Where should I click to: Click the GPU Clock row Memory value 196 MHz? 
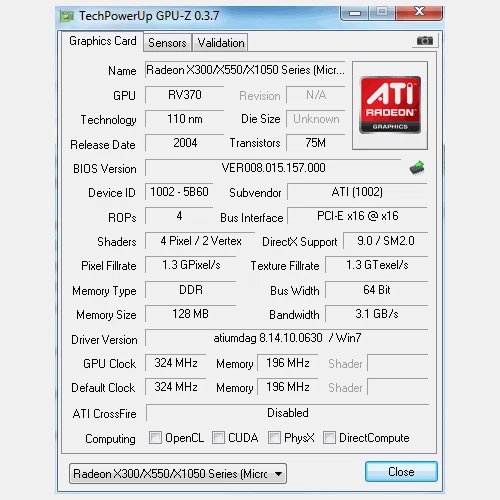coord(288,363)
